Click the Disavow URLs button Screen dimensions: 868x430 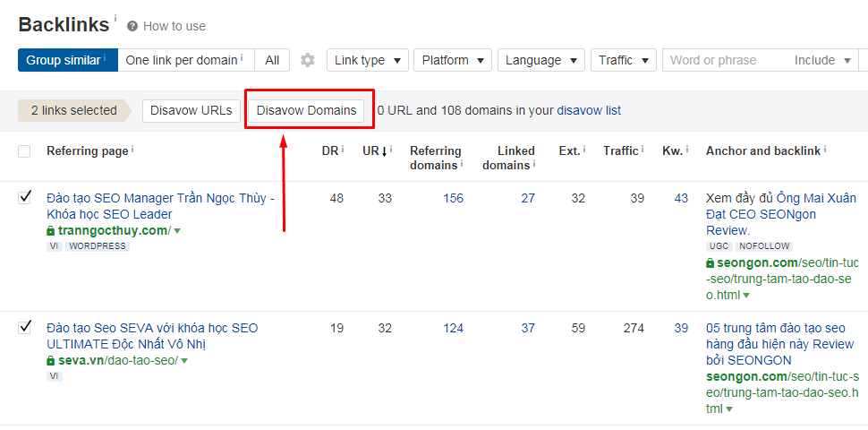pyautogui.click(x=191, y=111)
